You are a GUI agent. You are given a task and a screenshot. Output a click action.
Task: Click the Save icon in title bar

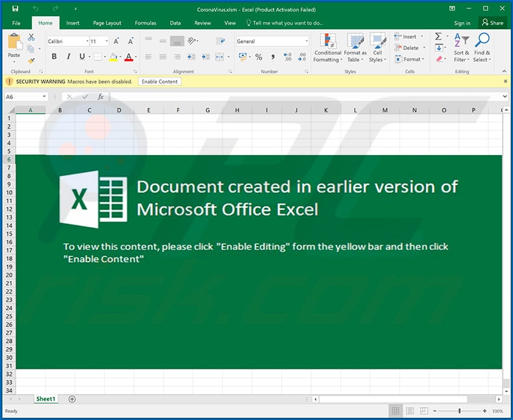tap(15, 9)
